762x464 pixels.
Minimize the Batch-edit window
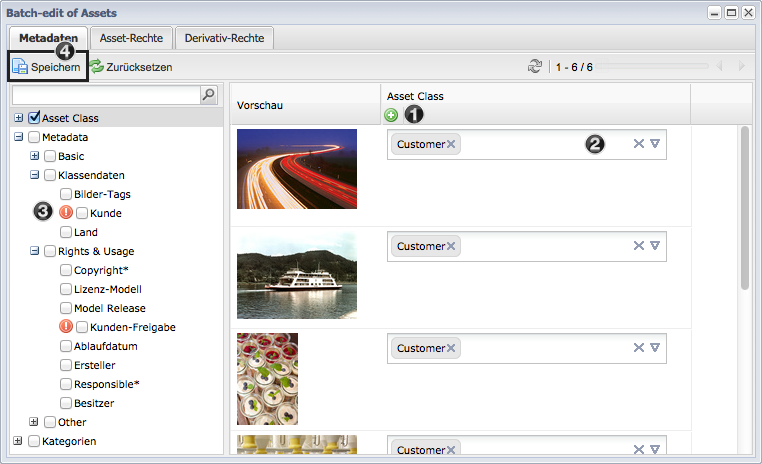tap(714, 13)
